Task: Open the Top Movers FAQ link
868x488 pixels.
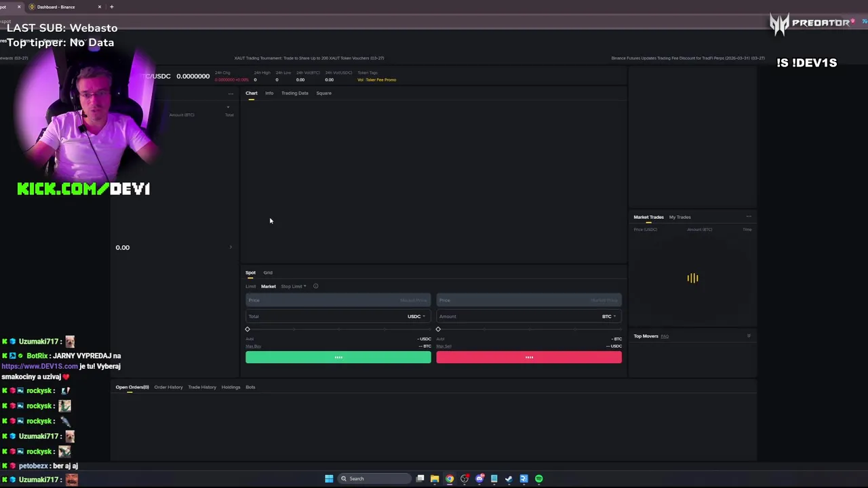Action: (665, 336)
